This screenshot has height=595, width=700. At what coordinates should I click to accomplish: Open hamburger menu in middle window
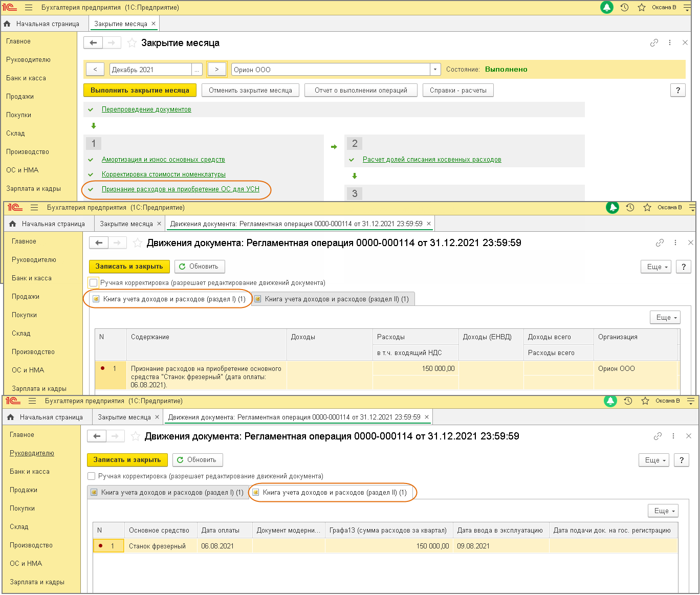34,208
